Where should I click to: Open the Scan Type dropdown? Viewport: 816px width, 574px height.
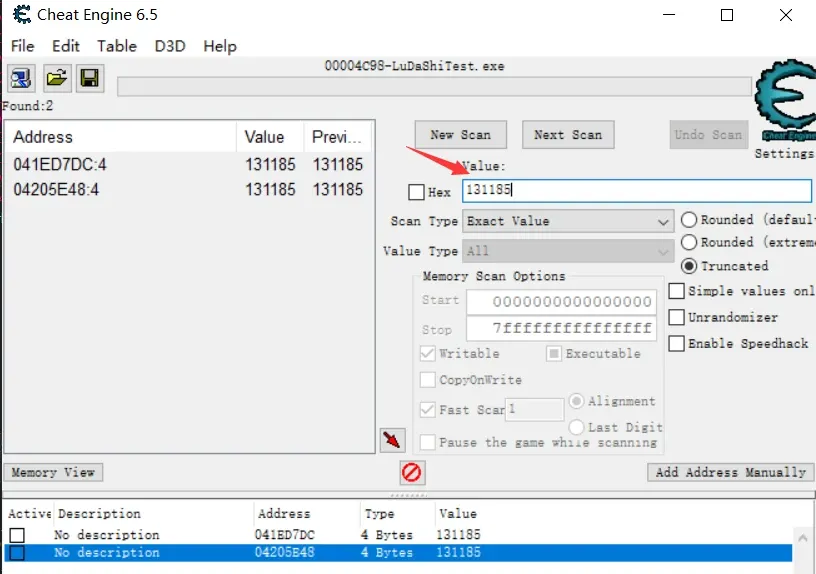click(x=568, y=221)
